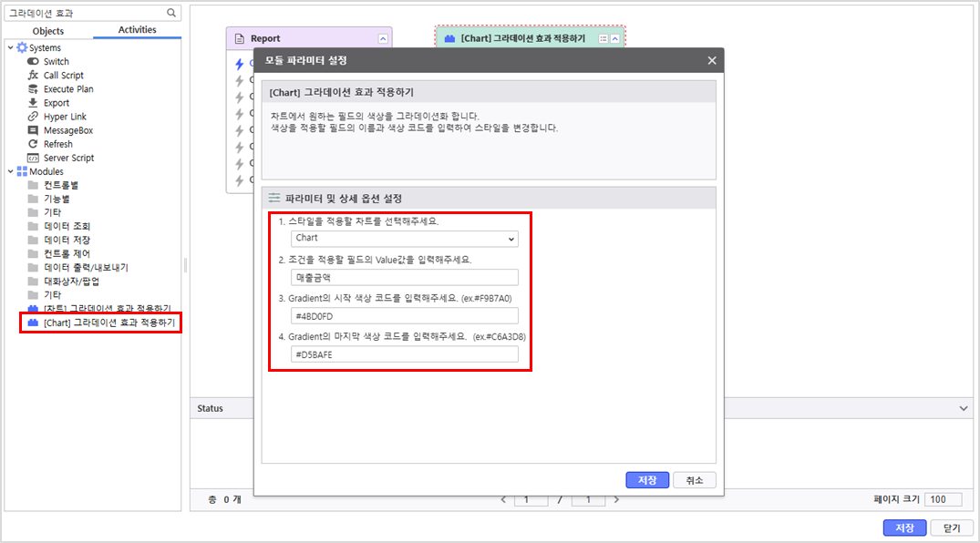This screenshot has height=543, width=980.
Task: Switch to the Objects tab
Action: click(48, 31)
